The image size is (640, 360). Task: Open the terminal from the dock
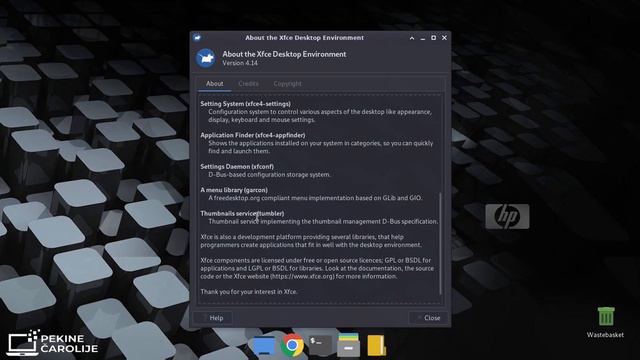(320, 345)
